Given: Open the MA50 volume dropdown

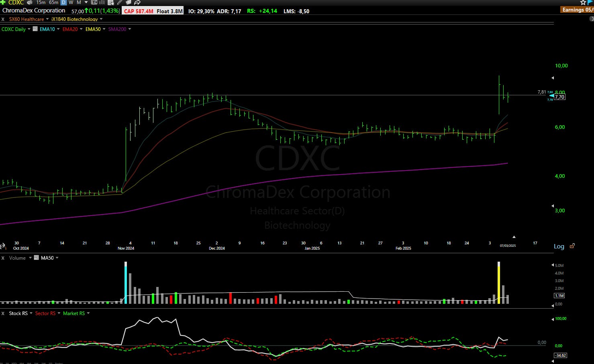Looking at the screenshot, I should (57, 258).
